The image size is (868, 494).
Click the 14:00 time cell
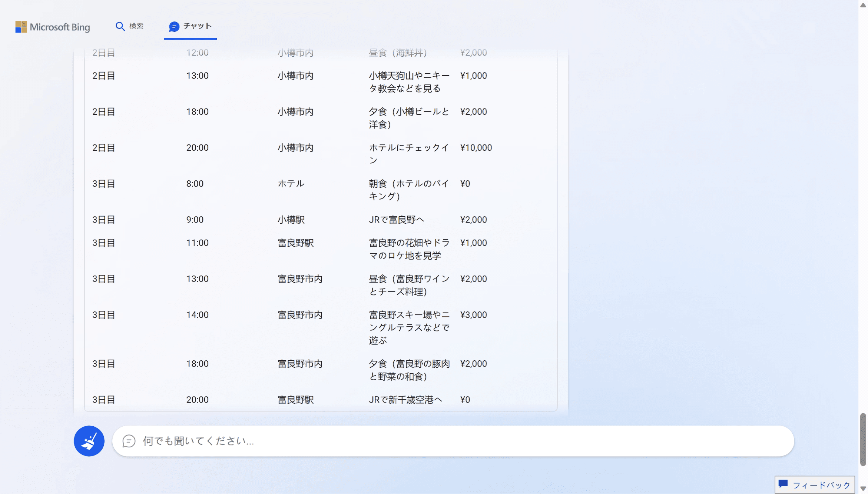click(x=197, y=315)
